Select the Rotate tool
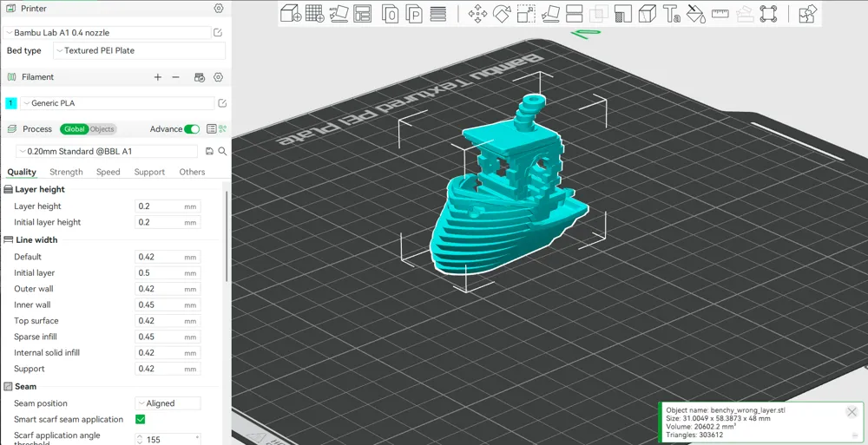This screenshot has height=445, width=868. [x=501, y=14]
